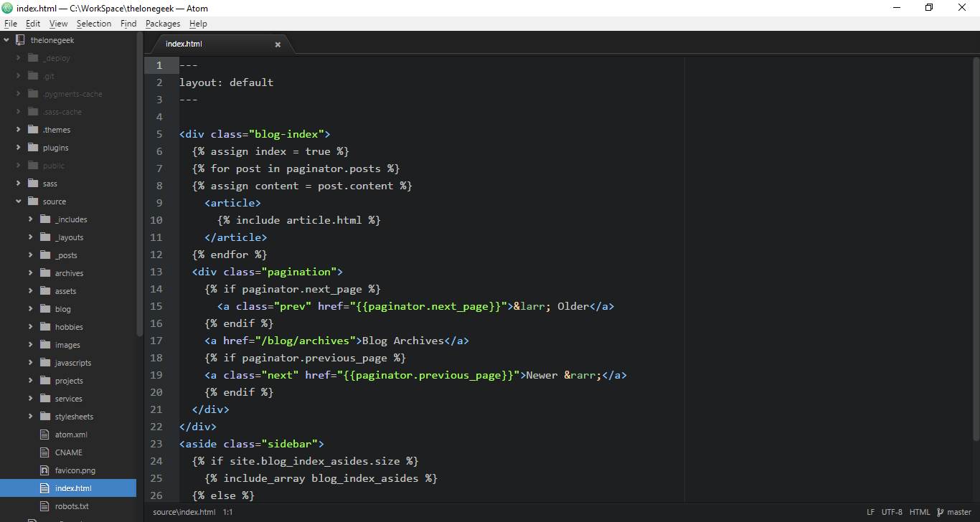
Task: Click the atom.xml file icon
Action: tap(44, 434)
